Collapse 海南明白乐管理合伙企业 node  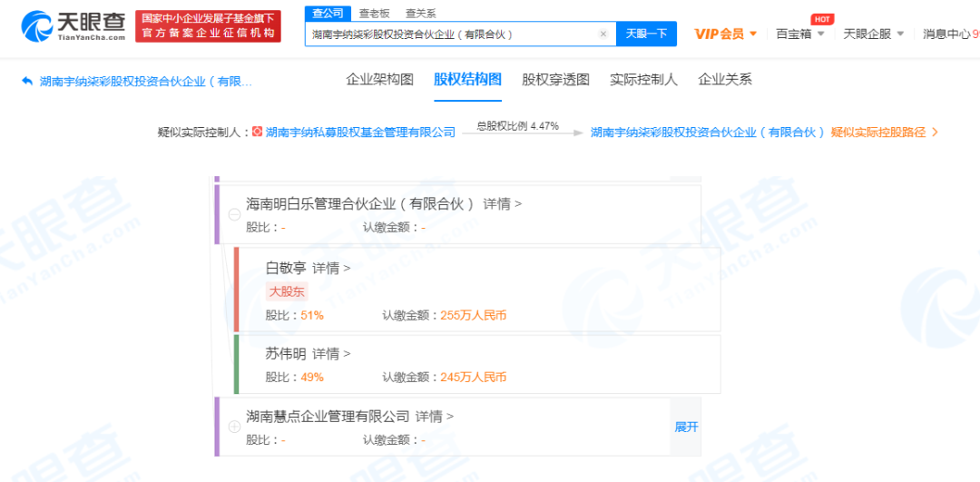coord(234,214)
